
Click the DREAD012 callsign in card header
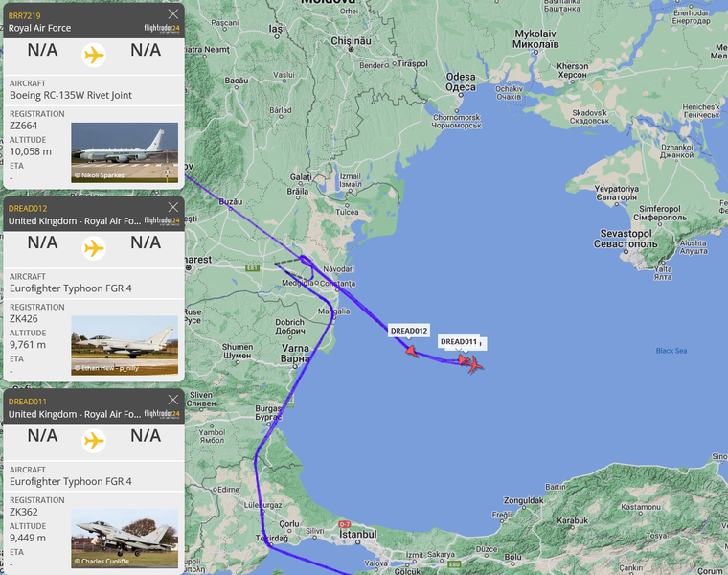point(28,209)
